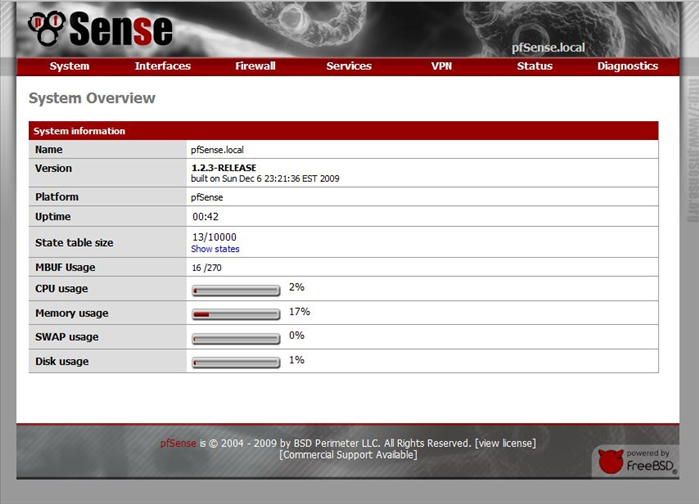Open the view license link

point(506,443)
